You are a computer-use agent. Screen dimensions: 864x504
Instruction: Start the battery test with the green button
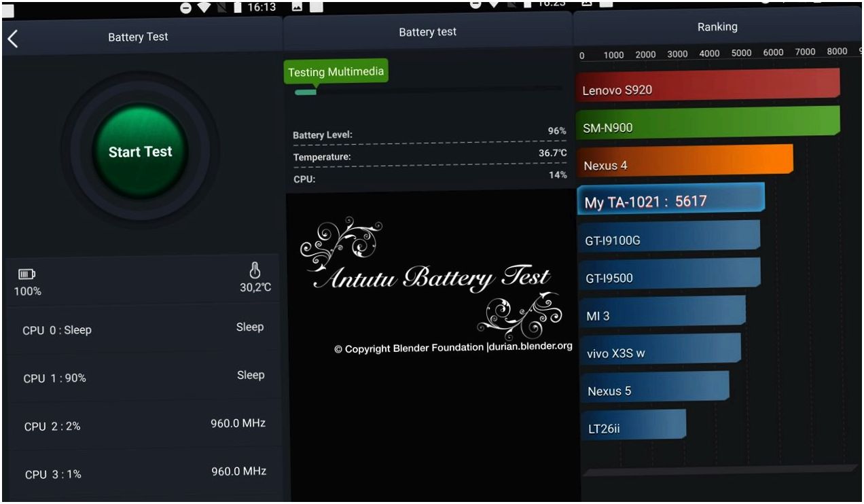coord(140,151)
